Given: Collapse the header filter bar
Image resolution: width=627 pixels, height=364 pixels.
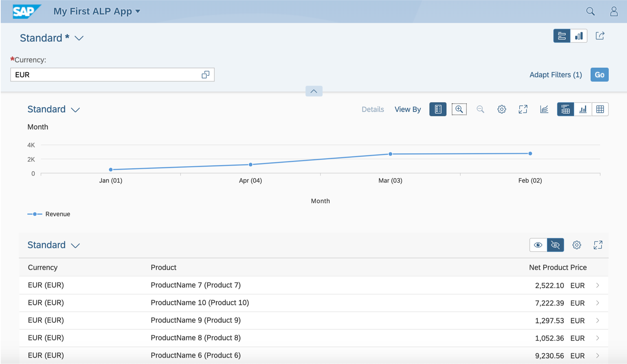Looking at the screenshot, I should click(314, 91).
